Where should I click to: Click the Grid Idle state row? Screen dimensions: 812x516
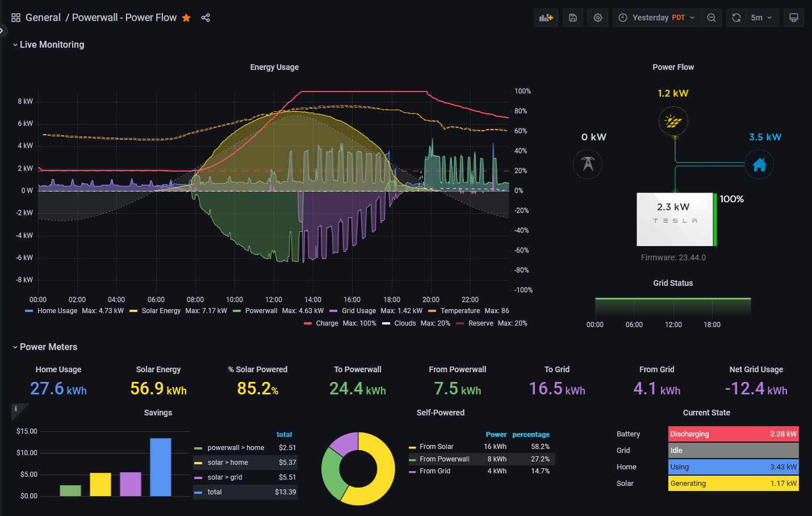[x=734, y=451]
